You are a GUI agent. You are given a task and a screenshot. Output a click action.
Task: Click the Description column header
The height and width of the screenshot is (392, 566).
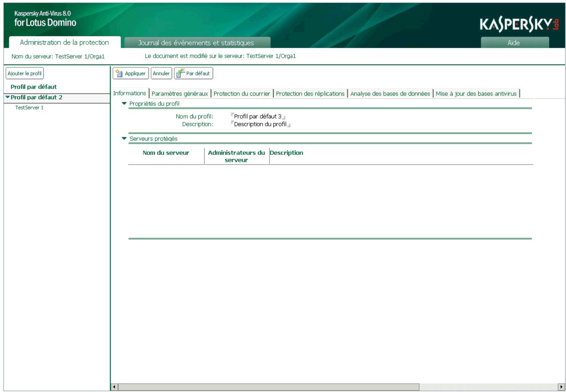coord(286,153)
